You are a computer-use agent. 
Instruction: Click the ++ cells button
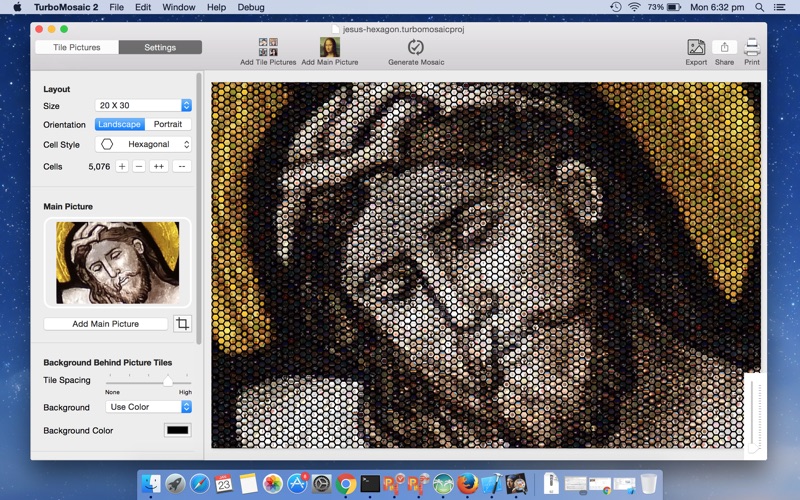(159, 166)
